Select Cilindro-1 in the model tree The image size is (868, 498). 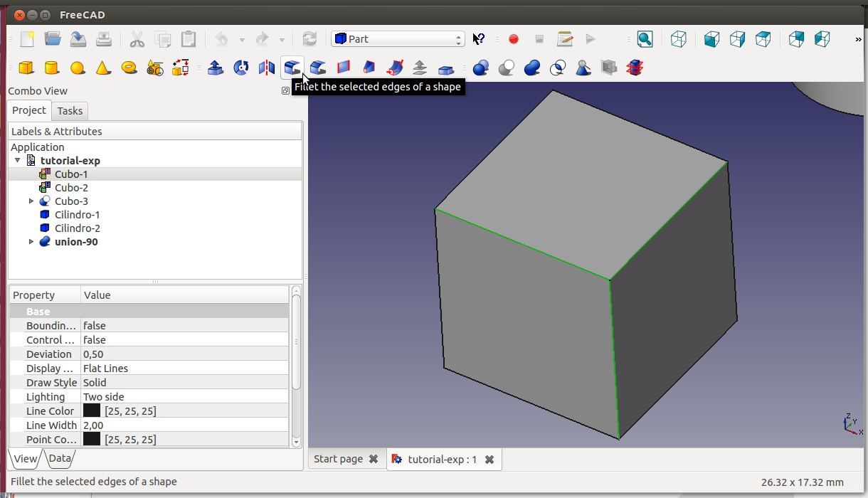[x=77, y=215]
